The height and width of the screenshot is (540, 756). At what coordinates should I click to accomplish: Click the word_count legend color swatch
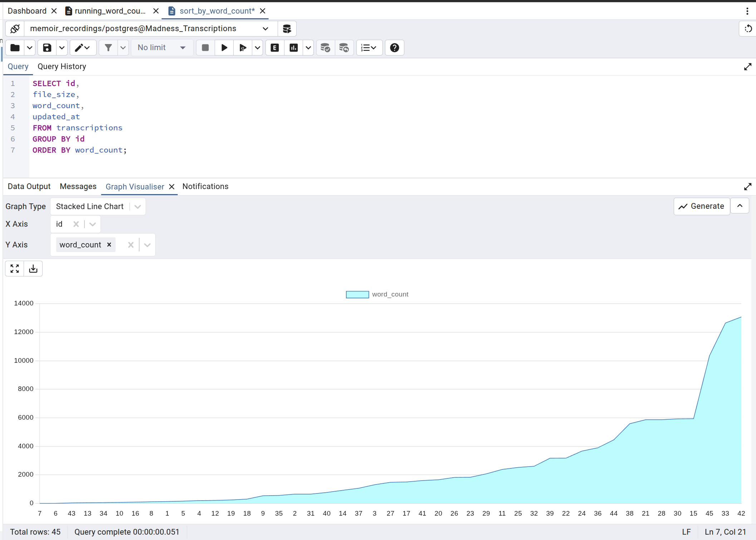tap(357, 294)
